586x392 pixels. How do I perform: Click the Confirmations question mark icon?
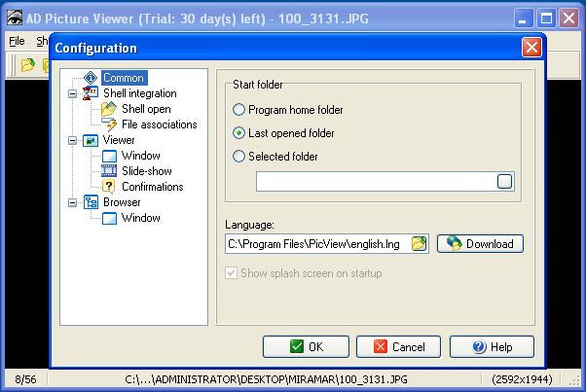point(109,187)
